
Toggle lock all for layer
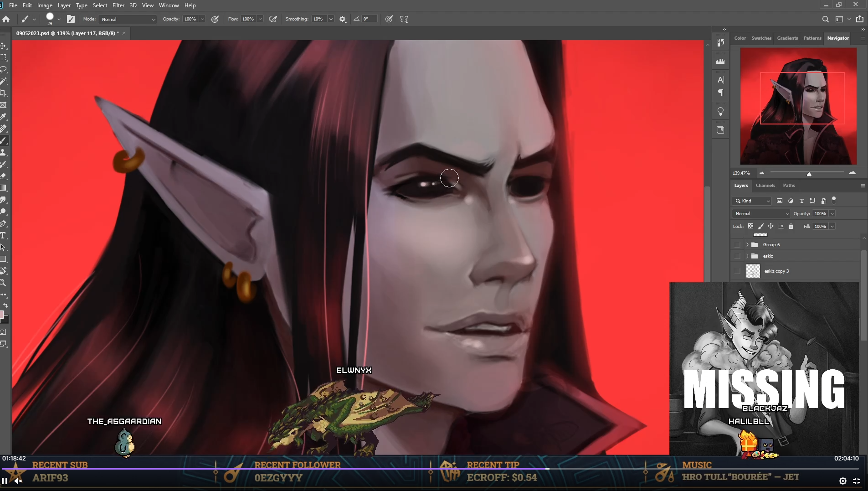coord(791,226)
